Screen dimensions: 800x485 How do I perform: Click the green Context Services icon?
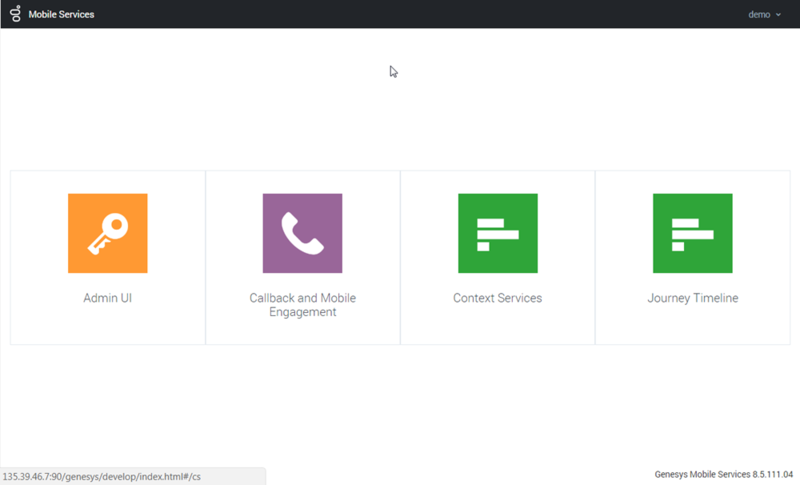(497, 233)
